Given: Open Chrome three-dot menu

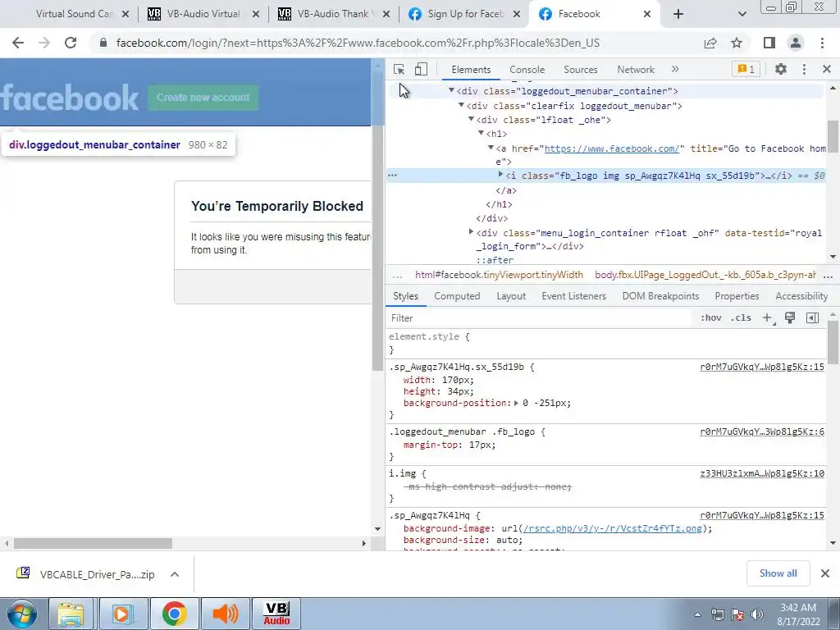Looking at the screenshot, I should (822, 43).
